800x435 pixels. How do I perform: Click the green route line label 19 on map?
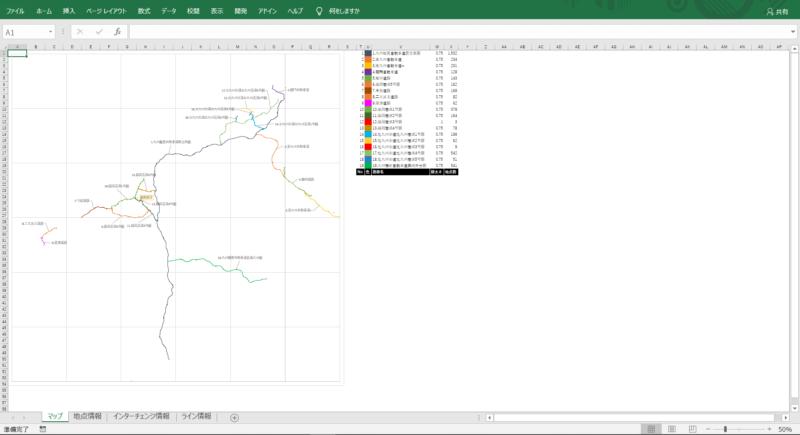[x=240, y=258]
